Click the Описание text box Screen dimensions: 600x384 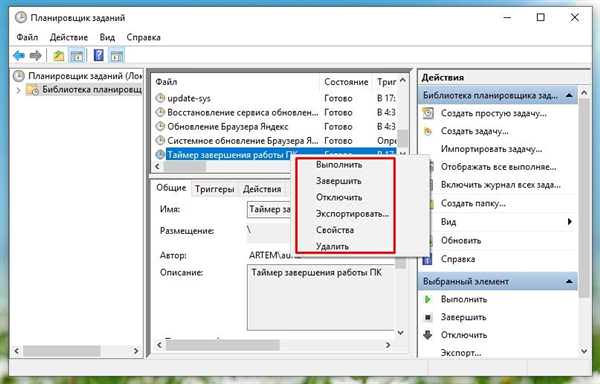pos(321,297)
